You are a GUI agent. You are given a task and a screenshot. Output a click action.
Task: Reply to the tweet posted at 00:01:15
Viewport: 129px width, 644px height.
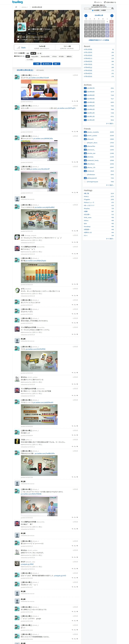pyautogui.click(x=72, y=192)
